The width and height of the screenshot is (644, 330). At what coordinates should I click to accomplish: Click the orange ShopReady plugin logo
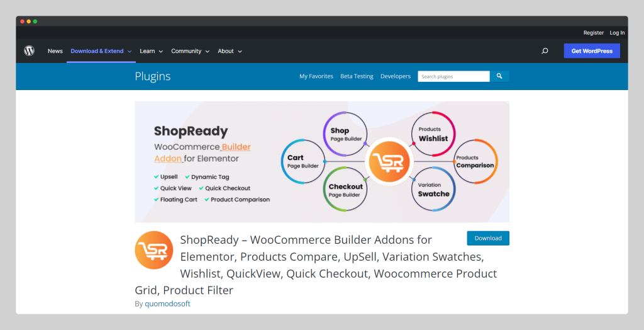coord(154,250)
